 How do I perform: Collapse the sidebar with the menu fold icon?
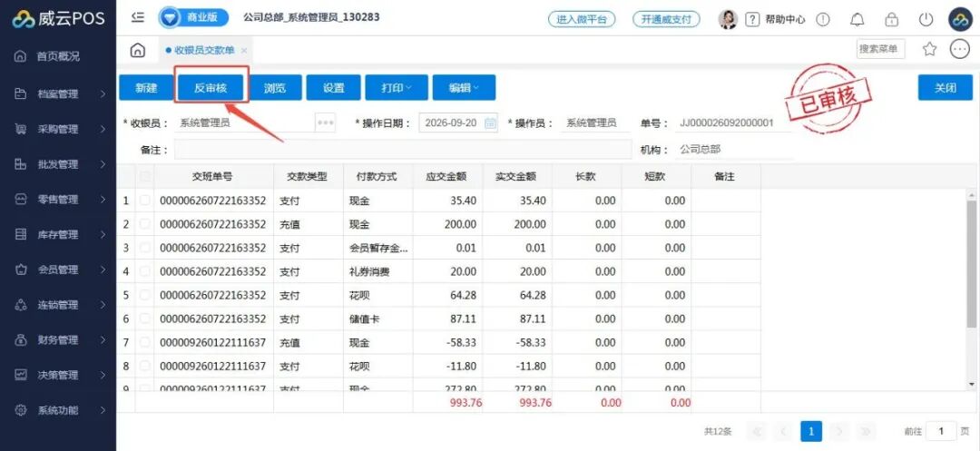[x=138, y=17]
